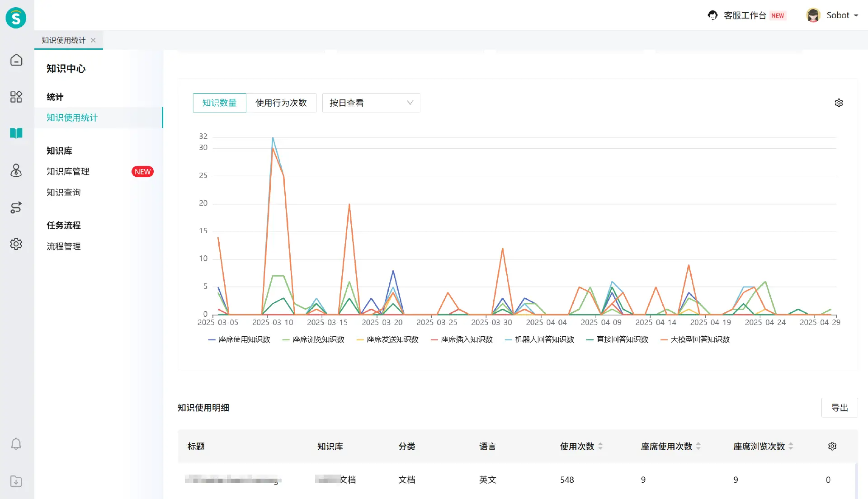868x499 pixels.
Task: Toggle 大模型回答知识数 legend series
Action: 695,339
